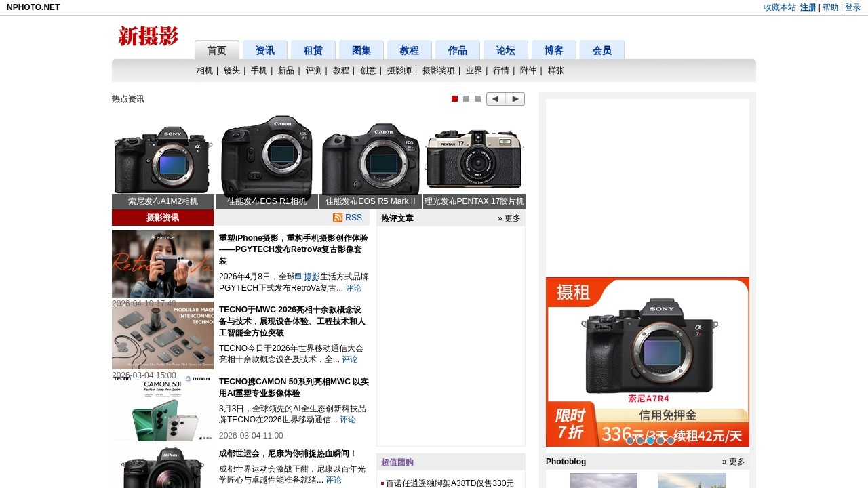Open the 评测 subcategory link

(x=314, y=70)
